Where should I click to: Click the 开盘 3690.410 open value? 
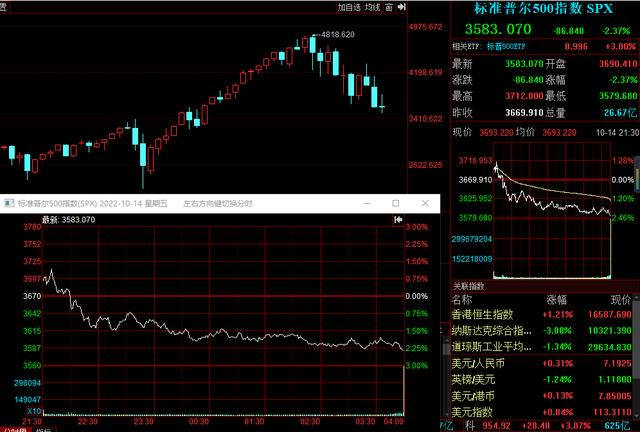point(618,64)
